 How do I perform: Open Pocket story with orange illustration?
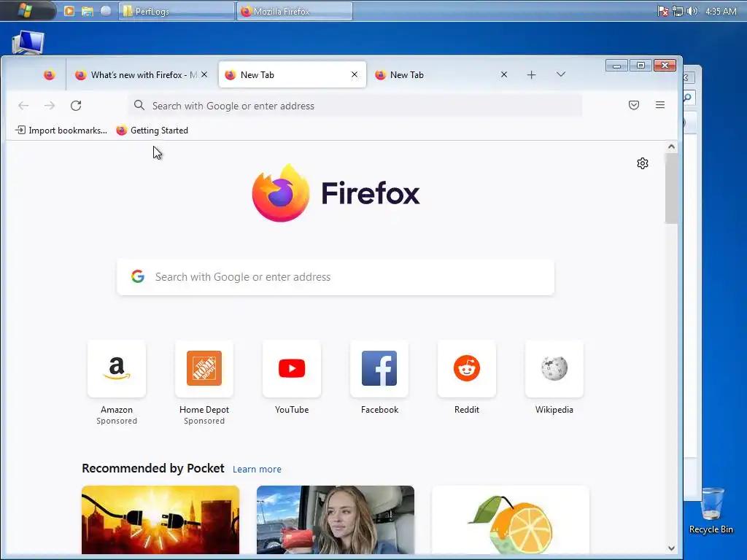coord(510,520)
